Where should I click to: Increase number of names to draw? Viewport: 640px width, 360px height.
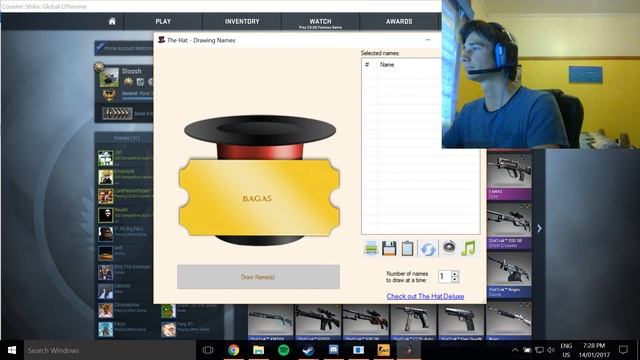click(x=455, y=273)
